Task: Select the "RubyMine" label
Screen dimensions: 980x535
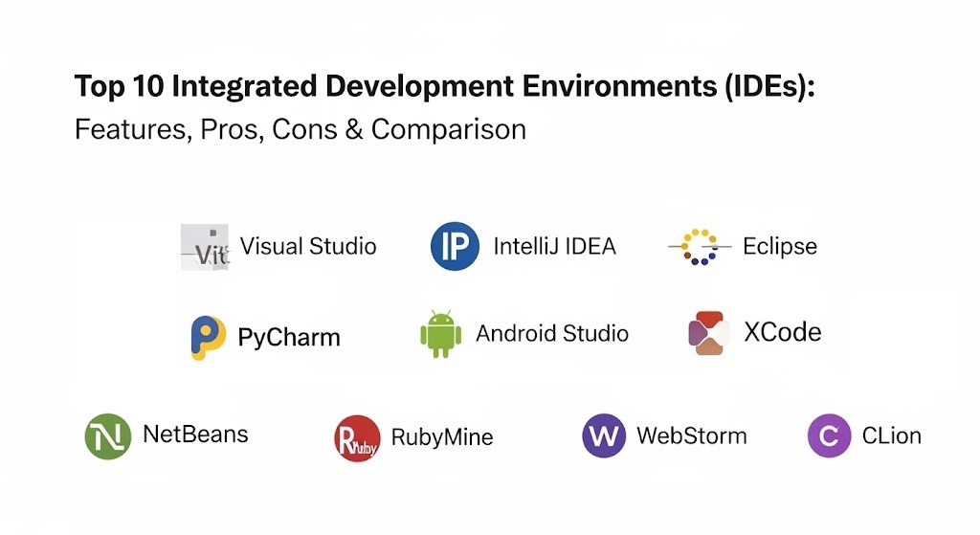Action: coord(442,436)
